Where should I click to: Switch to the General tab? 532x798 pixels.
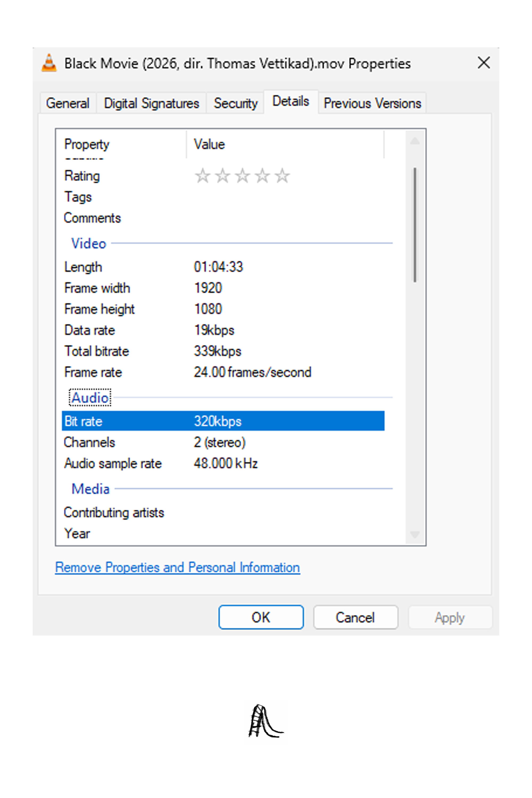(68, 103)
